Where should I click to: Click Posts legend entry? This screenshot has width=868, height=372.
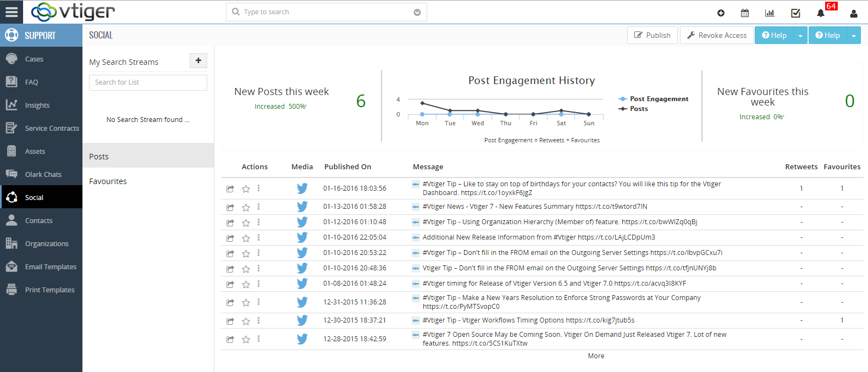(633, 109)
